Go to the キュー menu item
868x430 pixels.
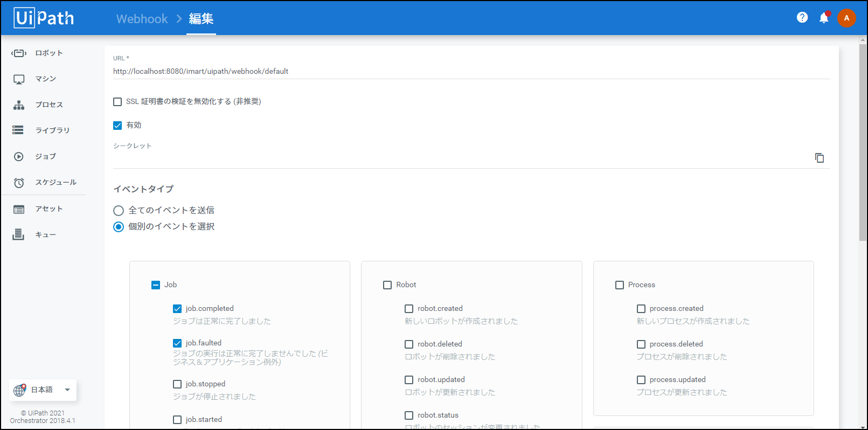click(x=45, y=235)
